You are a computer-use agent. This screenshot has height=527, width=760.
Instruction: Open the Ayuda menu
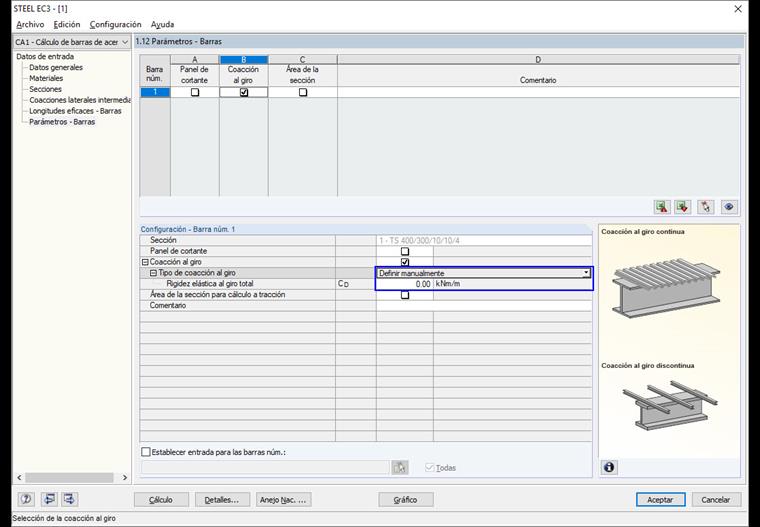click(162, 24)
